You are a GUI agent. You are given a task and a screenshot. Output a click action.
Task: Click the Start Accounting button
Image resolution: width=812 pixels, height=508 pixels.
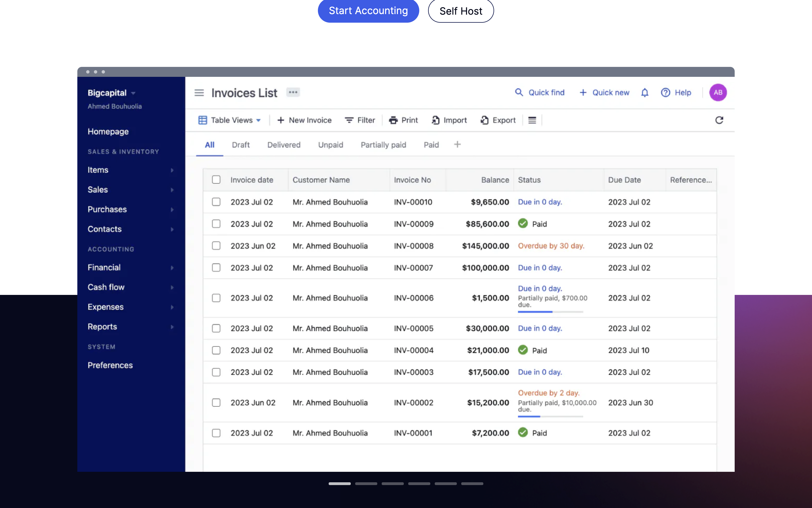pyautogui.click(x=368, y=11)
